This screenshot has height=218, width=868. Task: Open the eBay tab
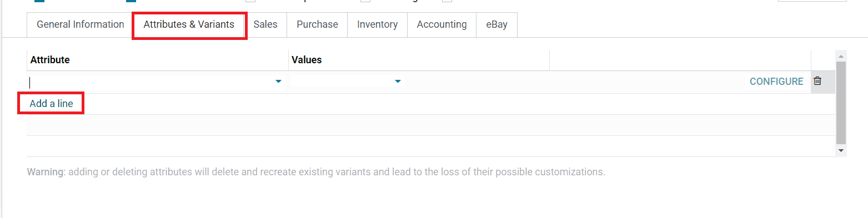(x=496, y=24)
